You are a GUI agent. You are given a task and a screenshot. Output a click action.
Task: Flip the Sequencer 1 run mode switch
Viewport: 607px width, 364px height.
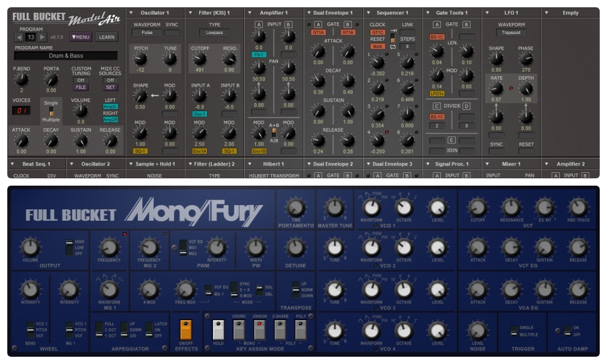[x=393, y=39]
